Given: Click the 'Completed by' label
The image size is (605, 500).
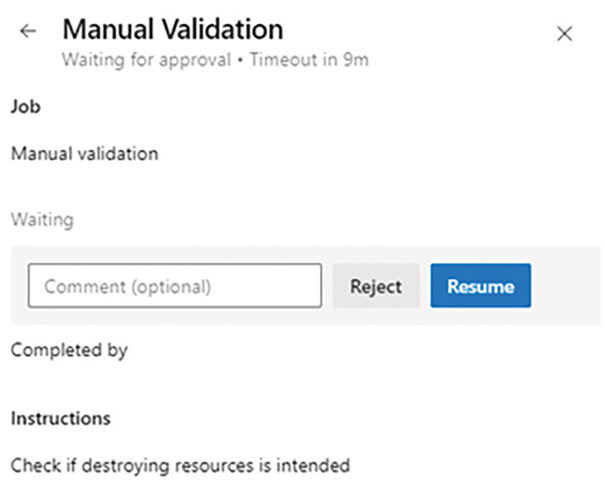Looking at the screenshot, I should pyautogui.click(x=69, y=351).
